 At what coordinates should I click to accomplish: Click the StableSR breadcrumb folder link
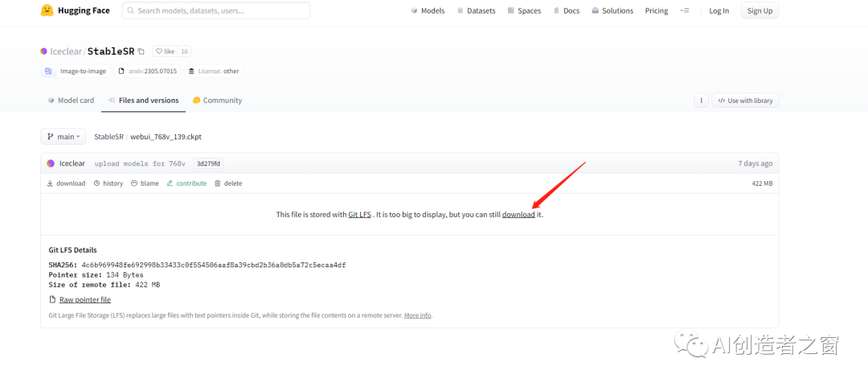(109, 136)
